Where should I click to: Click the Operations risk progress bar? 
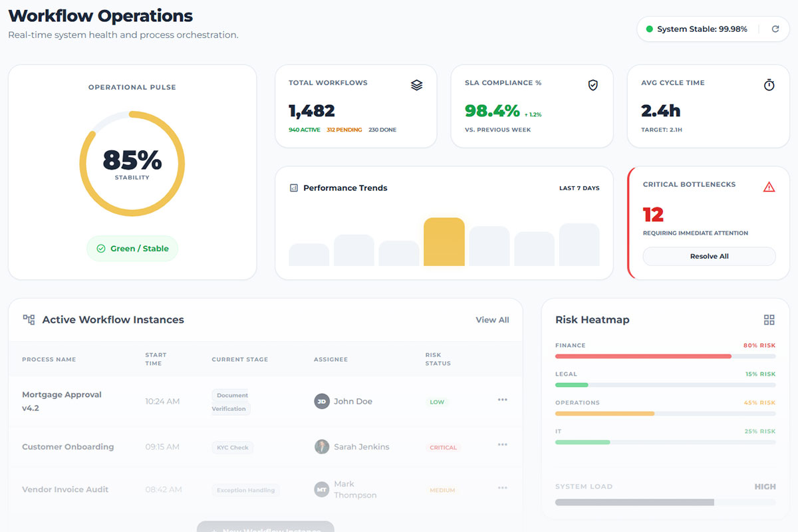[665, 414]
